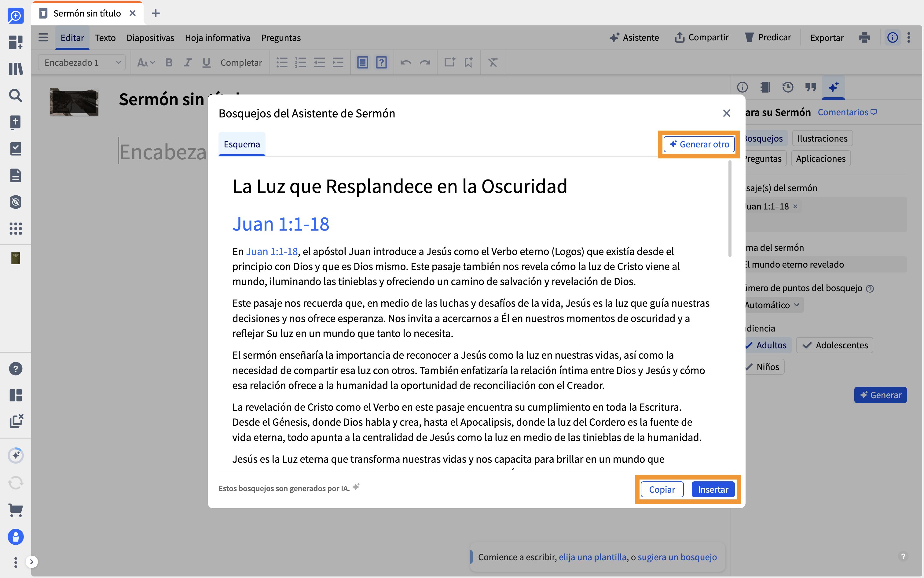Image resolution: width=924 pixels, height=578 pixels.
Task: Click the Insertar button
Action: coord(713,489)
